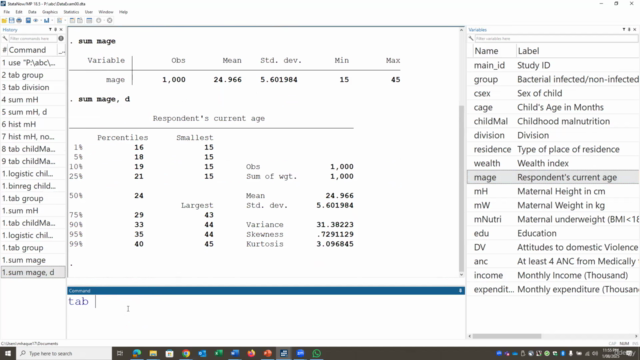Screen dimensions: 640x360
Task: Select the childMal variable row
Action: point(553,121)
